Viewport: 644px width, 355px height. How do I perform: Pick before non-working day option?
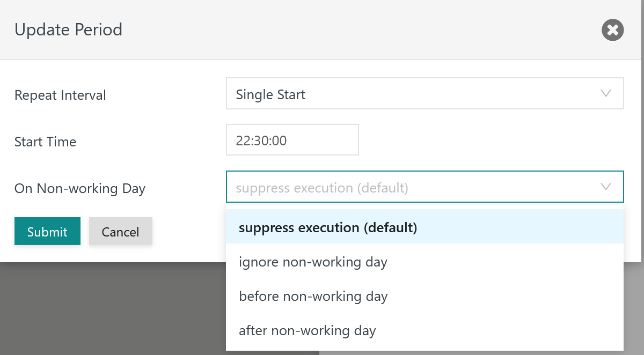[x=425, y=296]
